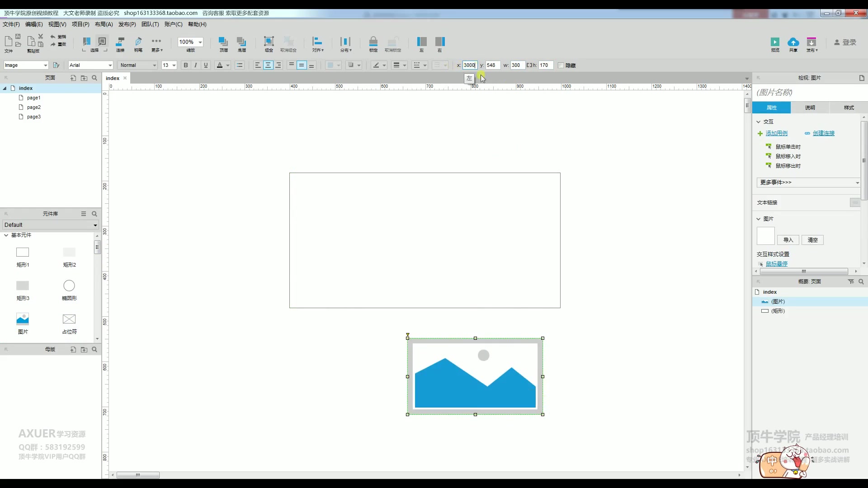Click the 导入 import image button
The width and height of the screenshot is (868, 488).
[788, 240]
